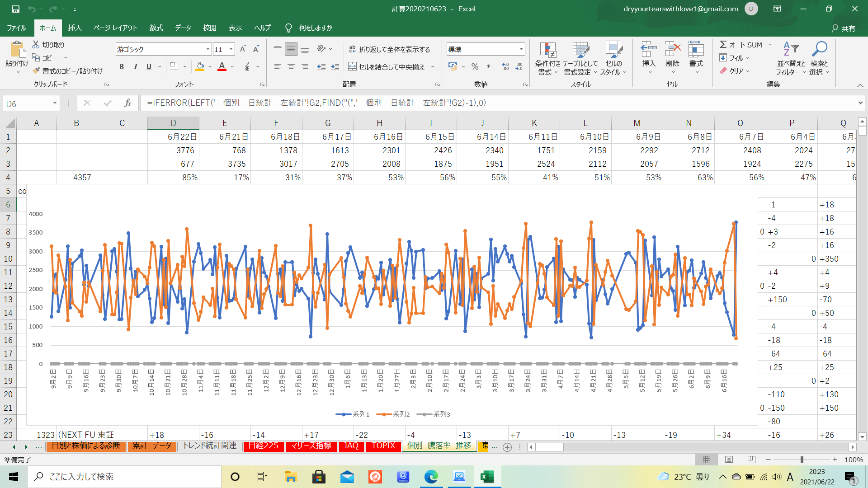Screen dimensions: 868x488
Task: Switch to the TOPIX sheet tab
Action: (383, 446)
